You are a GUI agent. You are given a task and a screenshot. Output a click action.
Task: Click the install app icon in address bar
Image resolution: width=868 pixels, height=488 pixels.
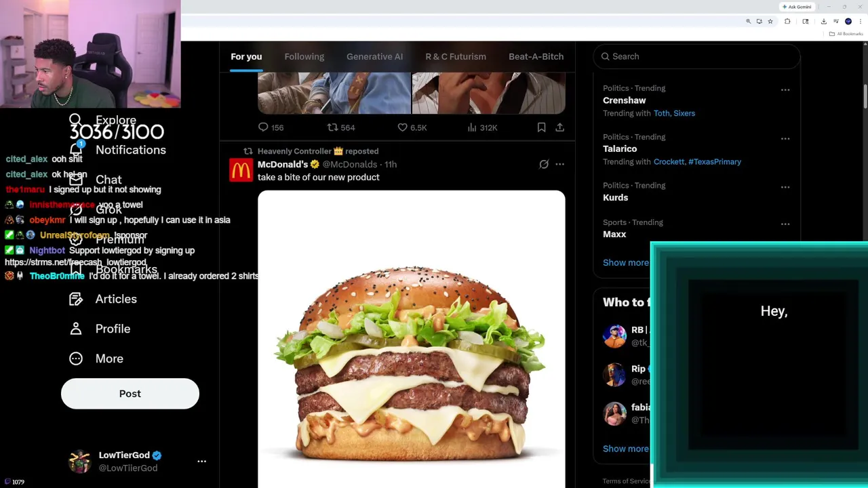tap(759, 22)
